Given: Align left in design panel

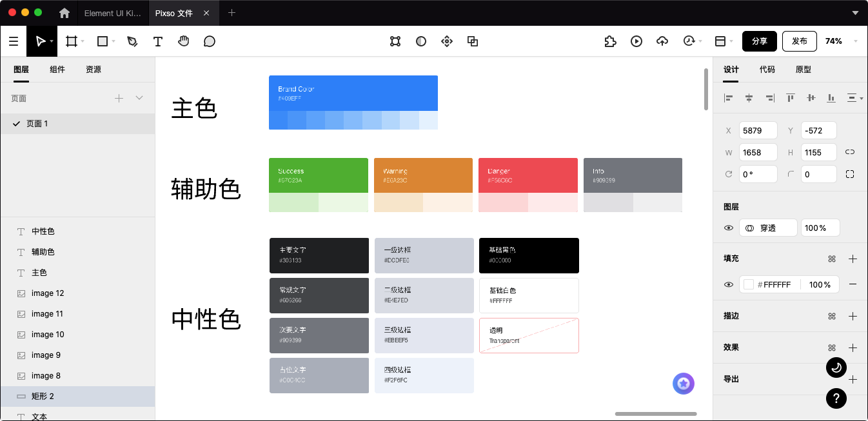Looking at the screenshot, I should (729, 98).
